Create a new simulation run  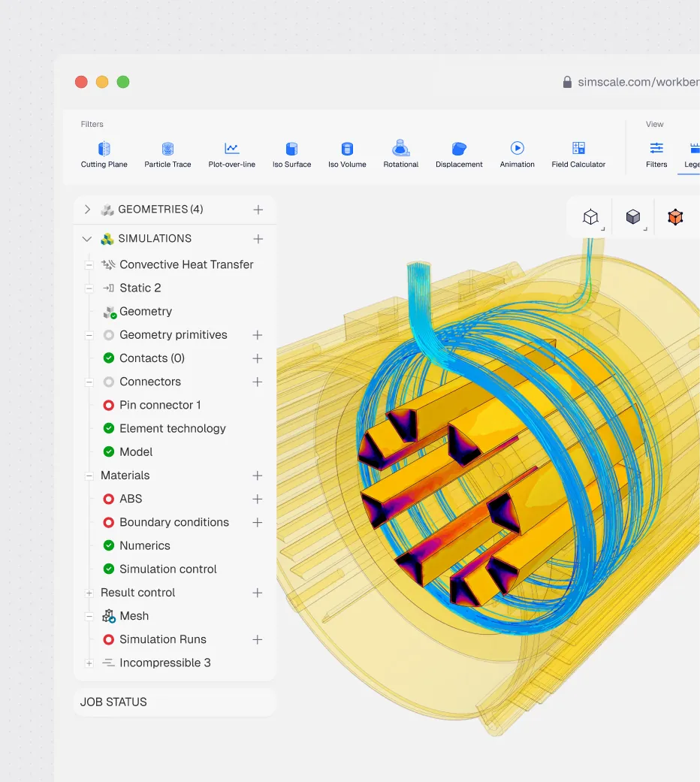point(258,639)
